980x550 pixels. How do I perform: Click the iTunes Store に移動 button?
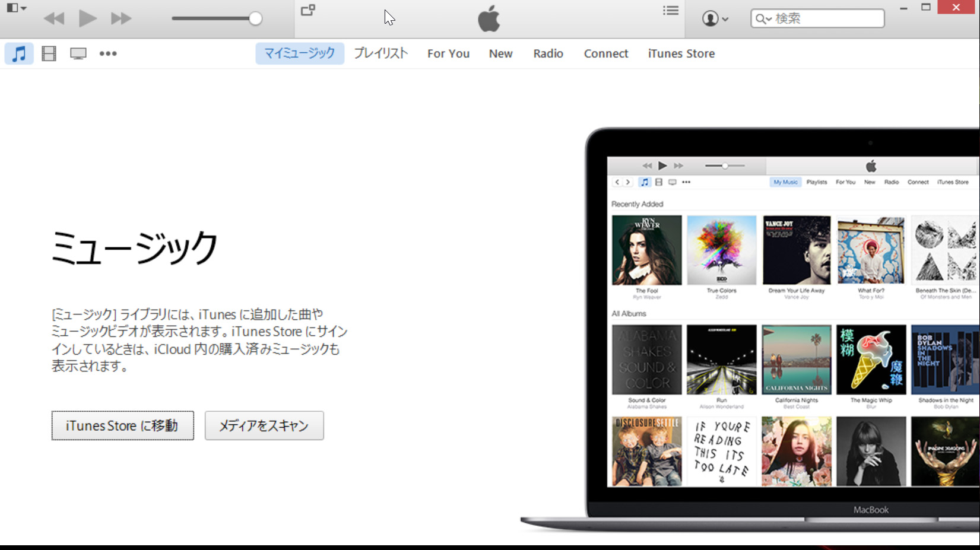coord(122,425)
